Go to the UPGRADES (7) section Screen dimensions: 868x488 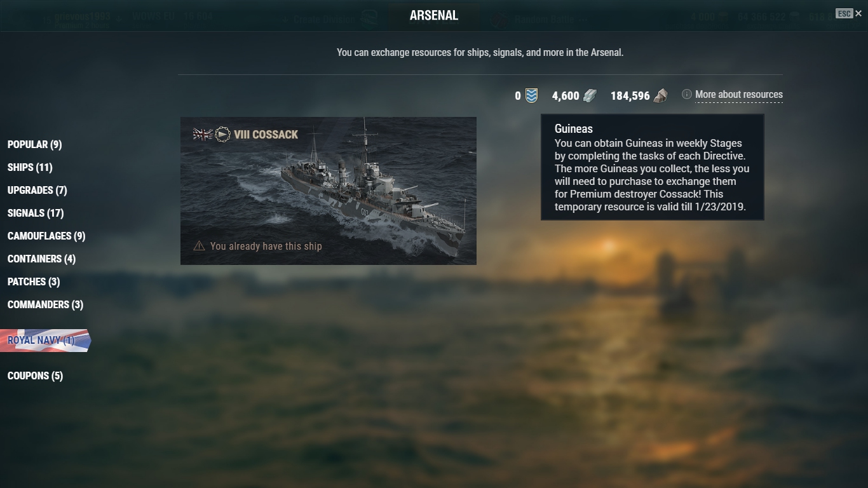click(37, 190)
